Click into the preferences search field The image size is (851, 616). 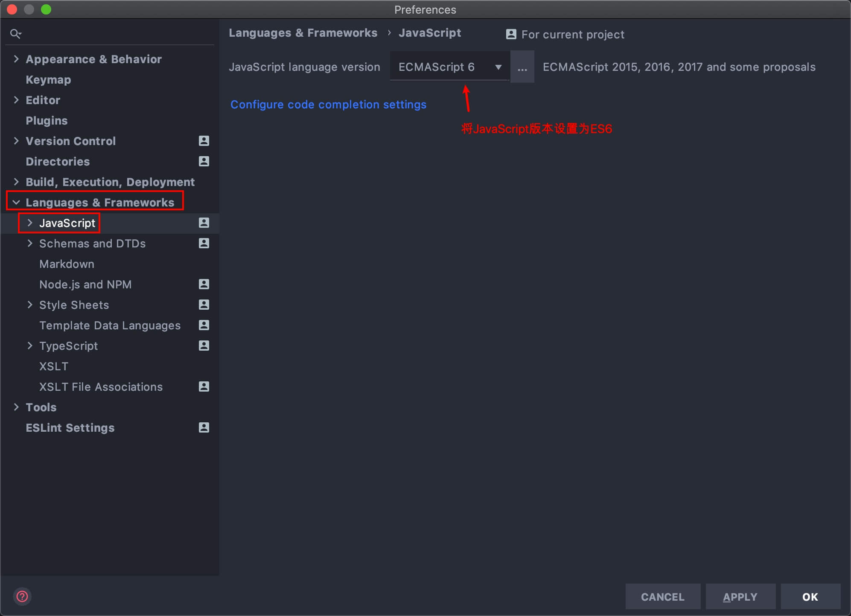tap(115, 34)
